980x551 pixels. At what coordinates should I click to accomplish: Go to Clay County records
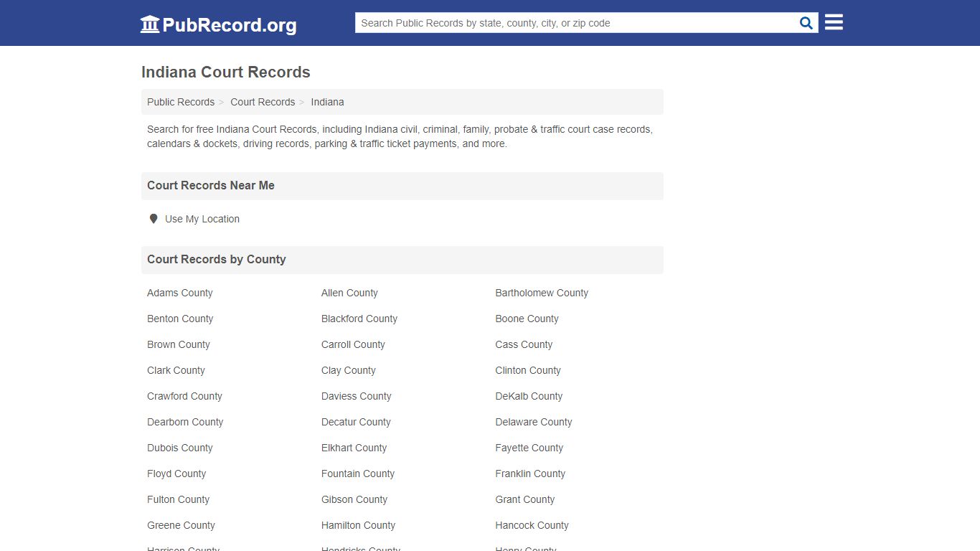click(349, 370)
